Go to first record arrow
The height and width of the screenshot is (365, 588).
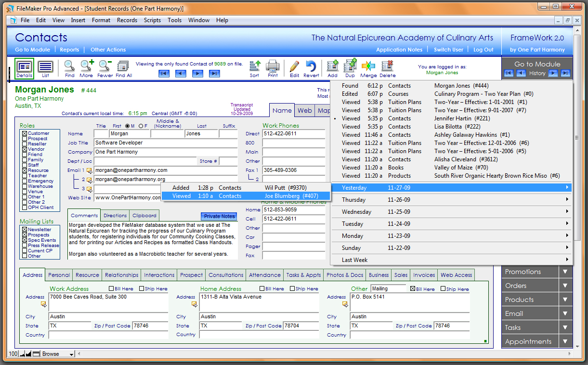pyautogui.click(x=164, y=74)
